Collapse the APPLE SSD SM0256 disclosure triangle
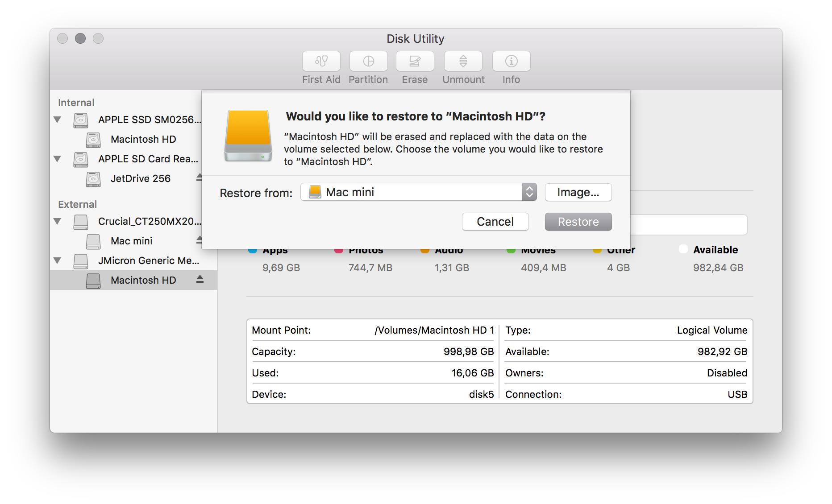 [x=57, y=120]
